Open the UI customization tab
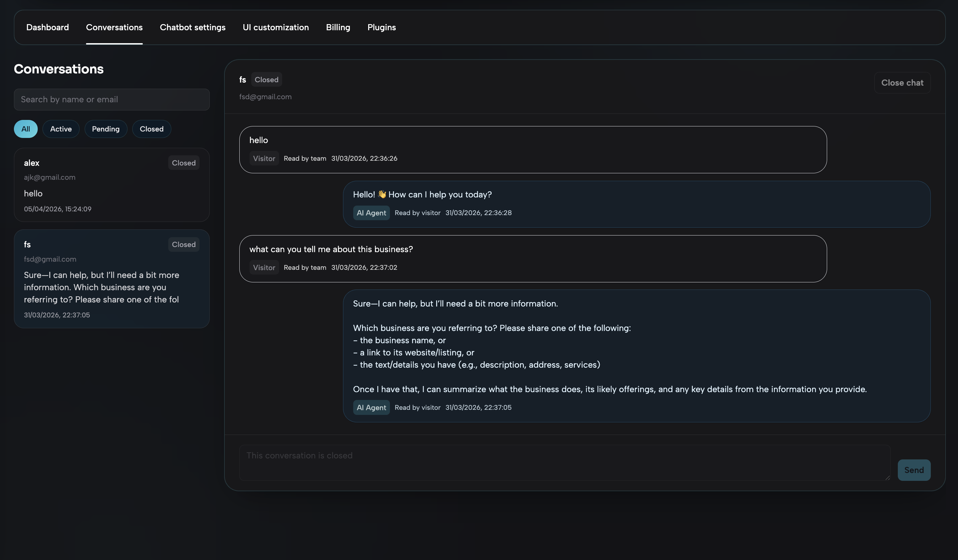The width and height of the screenshot is (958, 560). coord(276,27)
